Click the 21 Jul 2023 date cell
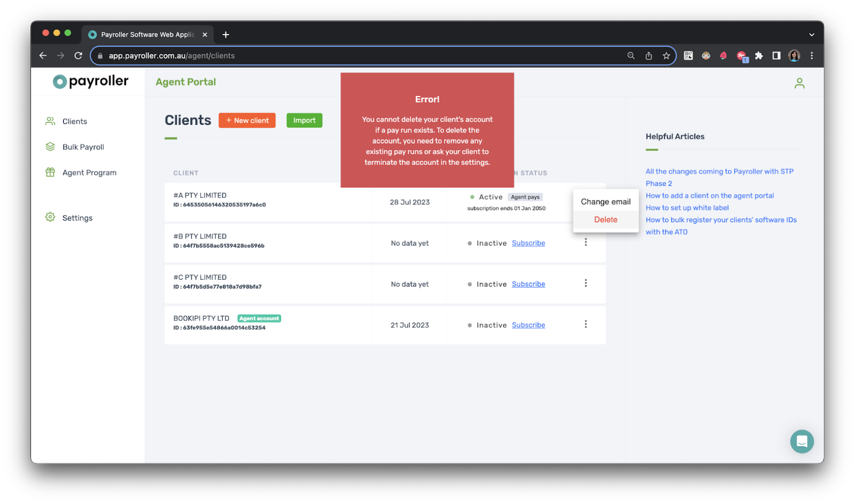The image size is (855, 504). [410, 326]
